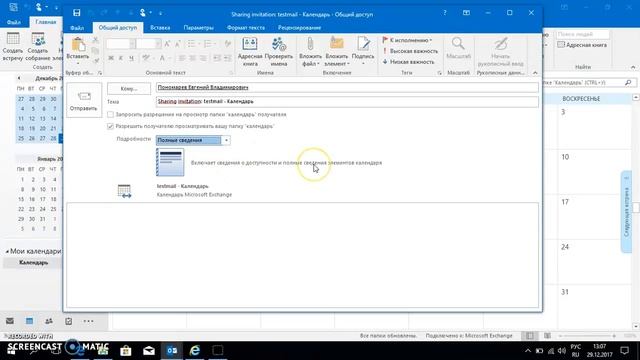The height and width of the screenshot is (360, 640).
Task: Open Calendar view in Outlook navigation bar
Action: [29, 321]
